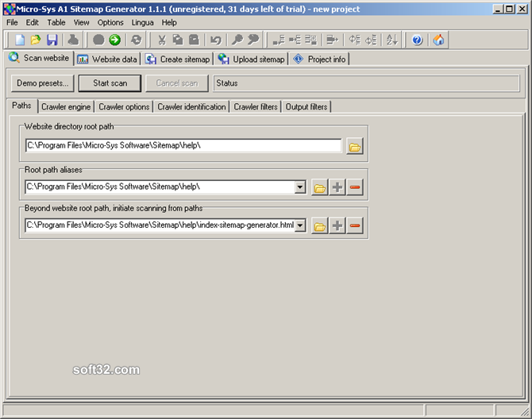532x419 pixels.
Task: Open the Crawler options sub-tab
Action: (124, 107)
